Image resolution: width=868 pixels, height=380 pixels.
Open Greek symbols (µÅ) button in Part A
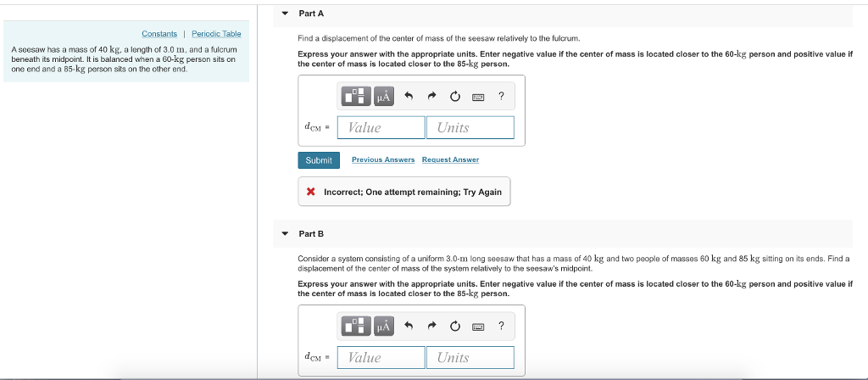384,97
